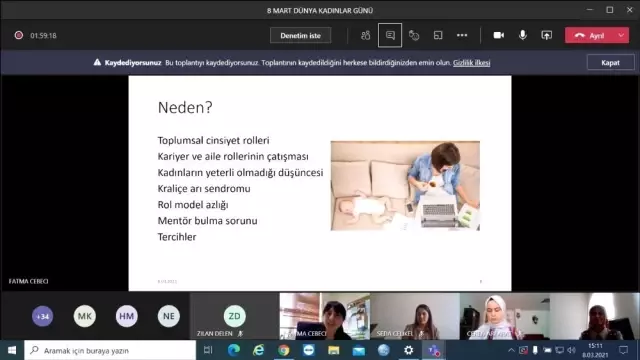Click the shared slide photo
The image size is (640, 360).
405,186
